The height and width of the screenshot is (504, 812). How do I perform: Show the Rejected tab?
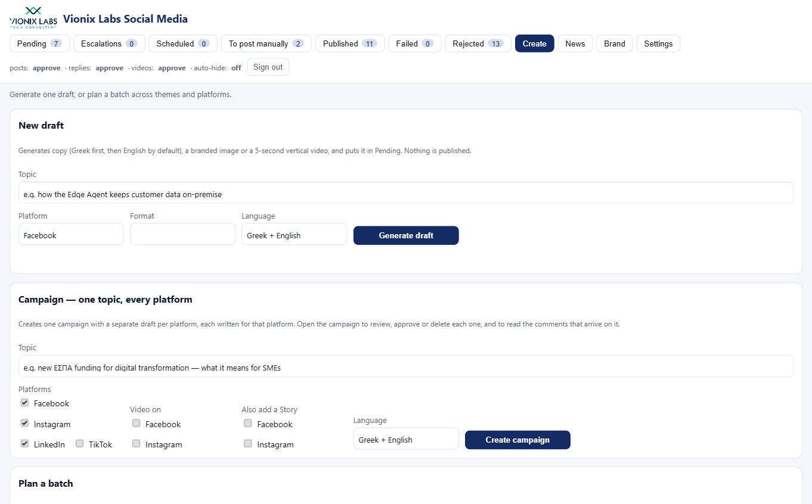point(478,43)
